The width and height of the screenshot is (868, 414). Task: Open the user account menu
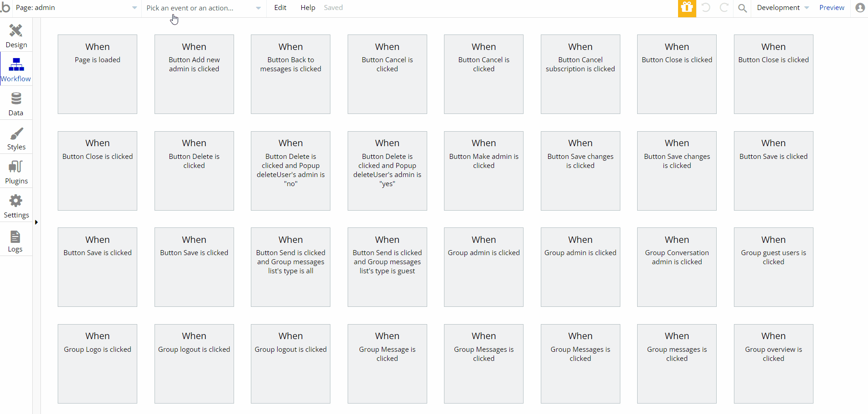point(860,8)
